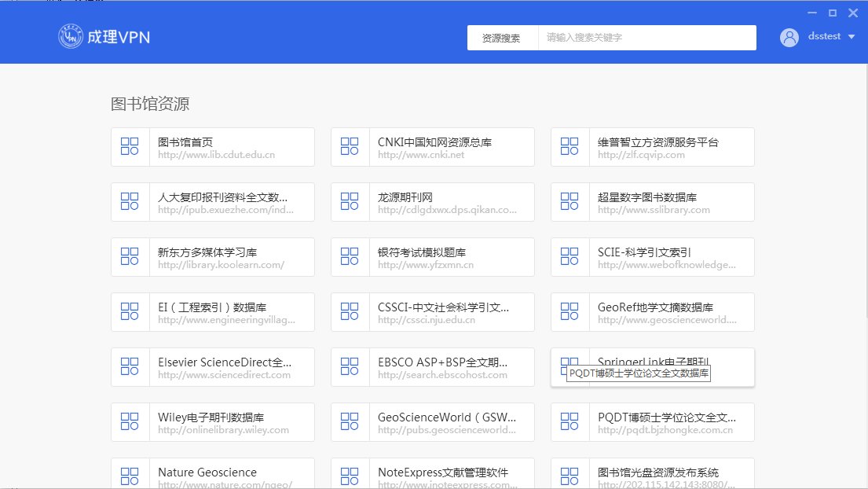Image resolution: width=868 pixels, height=489 pixels.
Task: Click the 龙源期刊网 card icon
Action: coord(350,201)
